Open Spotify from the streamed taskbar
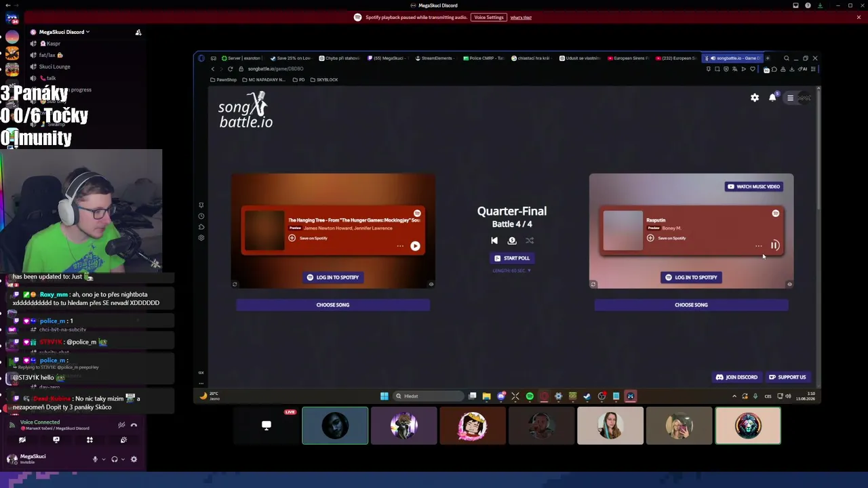This screenshot has width=868, height=488. (530, 396)
